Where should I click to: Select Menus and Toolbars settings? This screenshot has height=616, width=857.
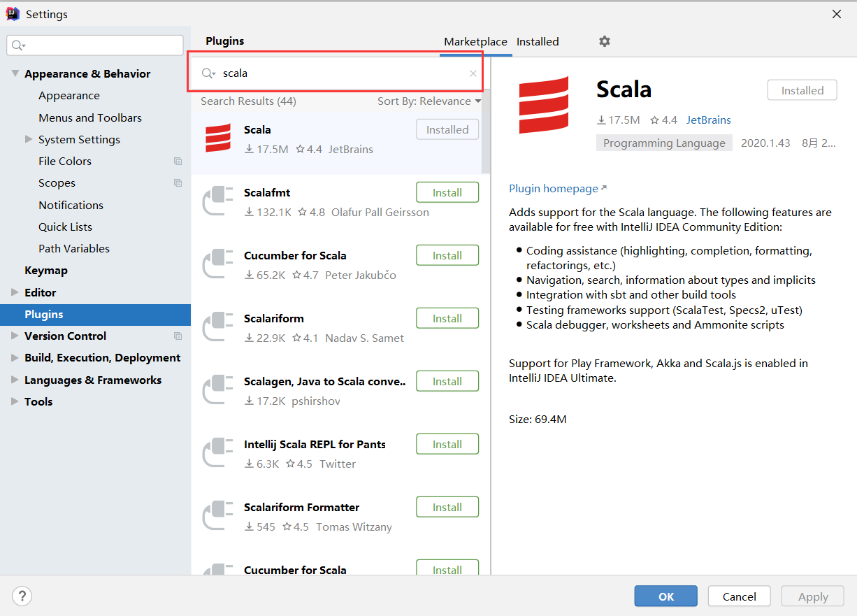click(x=90, y=117)
